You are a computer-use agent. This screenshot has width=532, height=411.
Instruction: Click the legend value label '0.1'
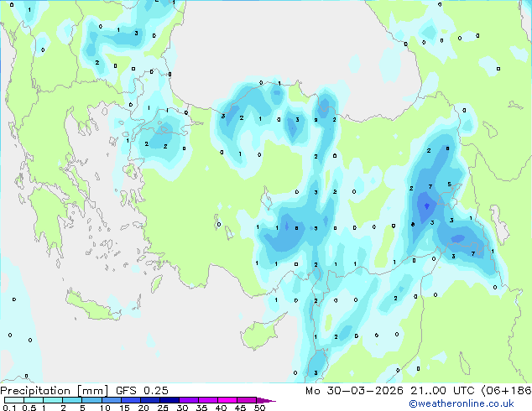[9, 408]
